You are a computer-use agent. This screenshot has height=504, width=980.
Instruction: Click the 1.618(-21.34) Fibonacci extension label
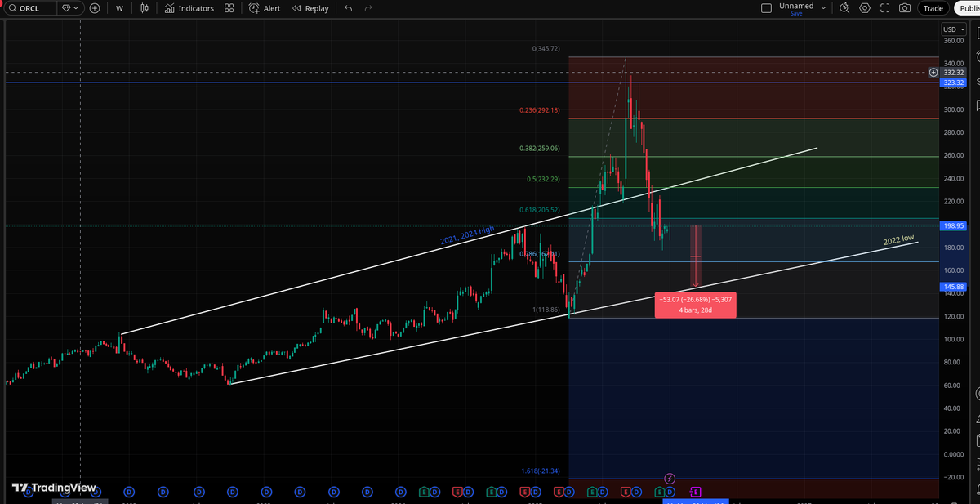click(x=541, y=471)
